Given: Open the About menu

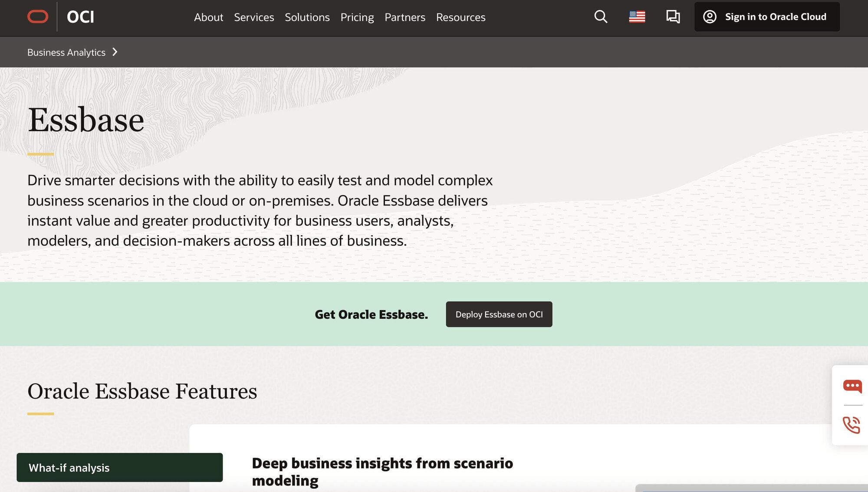Looking at the screenshot, I should pyautogui.click(x=208, y=17).
